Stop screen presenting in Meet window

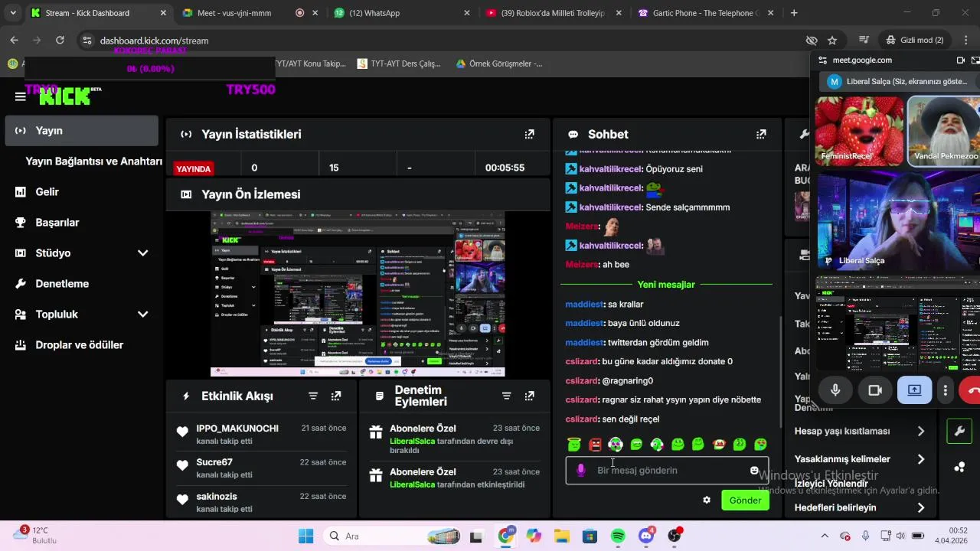tap(914, 390)
